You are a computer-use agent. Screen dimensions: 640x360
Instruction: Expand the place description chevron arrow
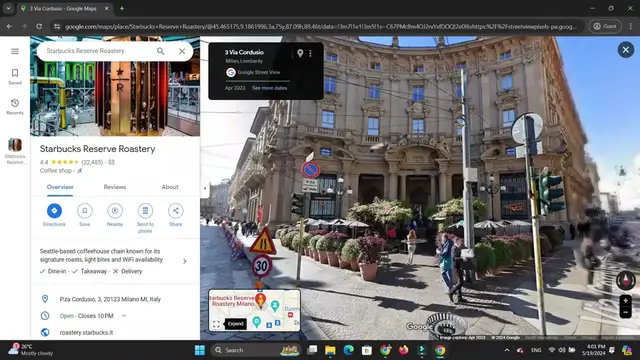(x=185, y=261)
